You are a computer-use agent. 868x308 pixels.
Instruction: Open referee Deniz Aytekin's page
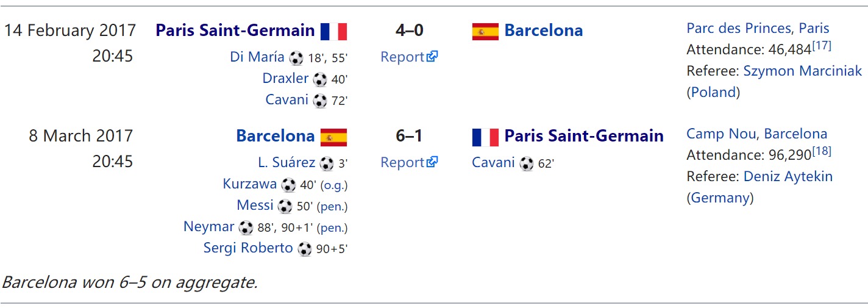tap(788, 176)
